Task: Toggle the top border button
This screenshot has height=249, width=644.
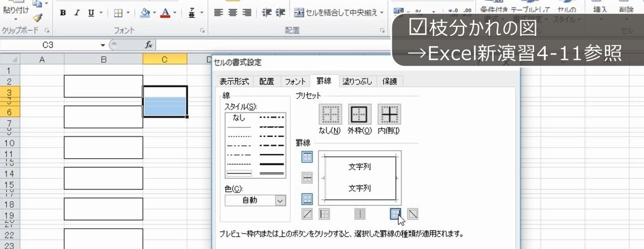Action: point(307,157)
